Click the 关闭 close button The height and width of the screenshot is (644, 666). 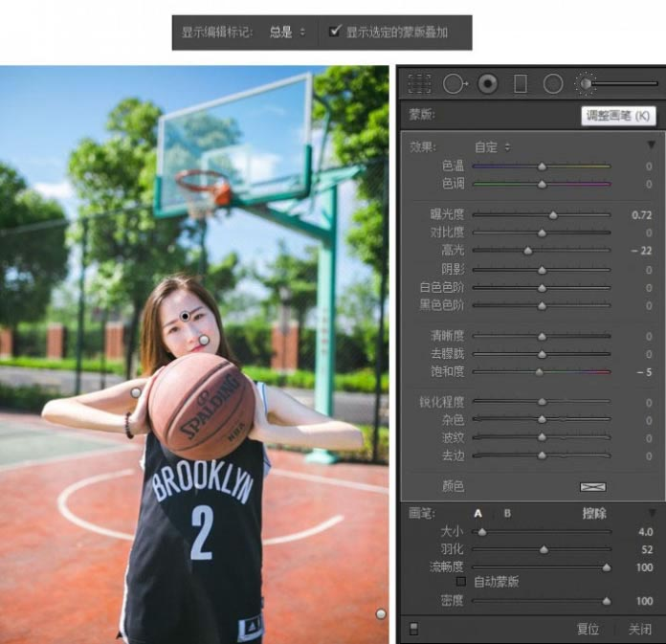click(639, 629)
